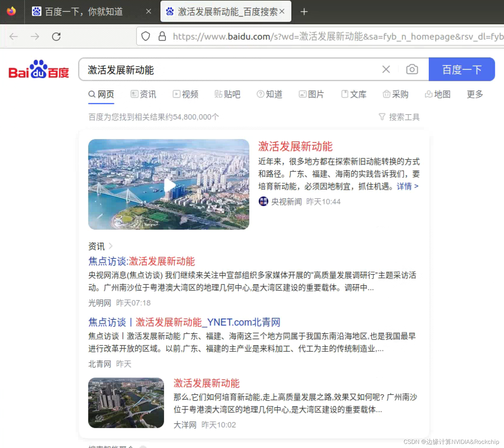
Task: Select the 视频 tab
Action: pos(185,94)
